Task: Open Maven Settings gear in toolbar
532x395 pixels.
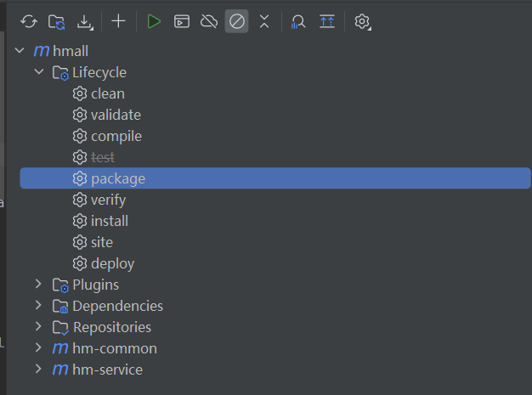Action: [363, 22]
